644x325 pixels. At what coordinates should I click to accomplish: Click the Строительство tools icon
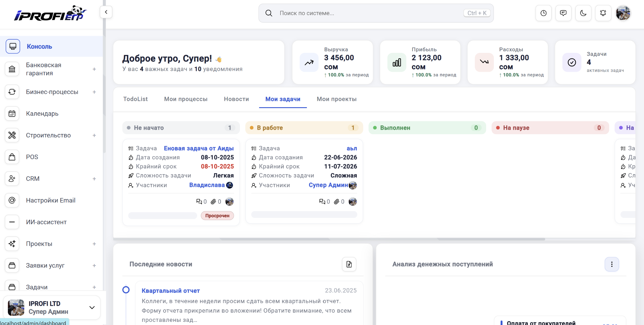coord(12,135)
